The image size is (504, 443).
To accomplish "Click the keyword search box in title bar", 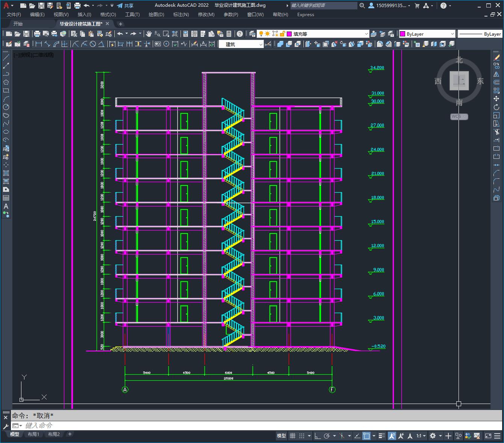I will tap(324, 5).
